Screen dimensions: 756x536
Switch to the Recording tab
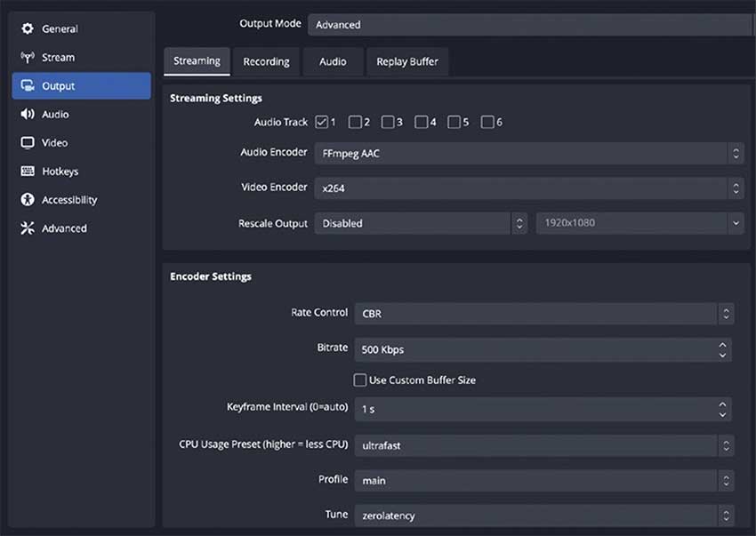click(x=266, y=61)
